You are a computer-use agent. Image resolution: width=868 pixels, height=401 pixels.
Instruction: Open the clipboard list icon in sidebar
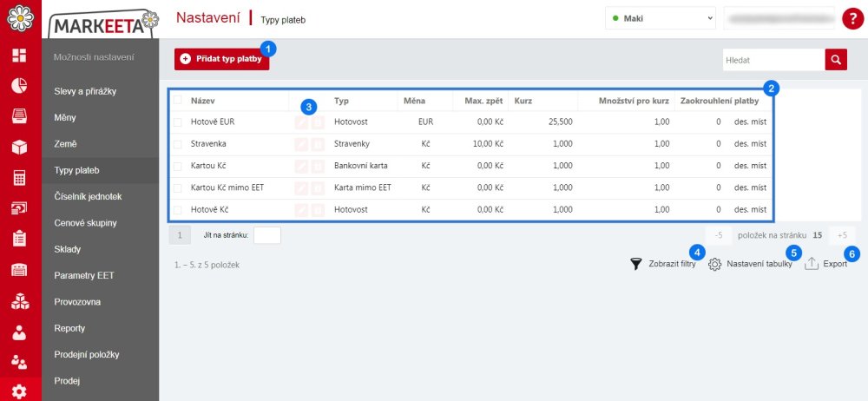tap(19, 239)
